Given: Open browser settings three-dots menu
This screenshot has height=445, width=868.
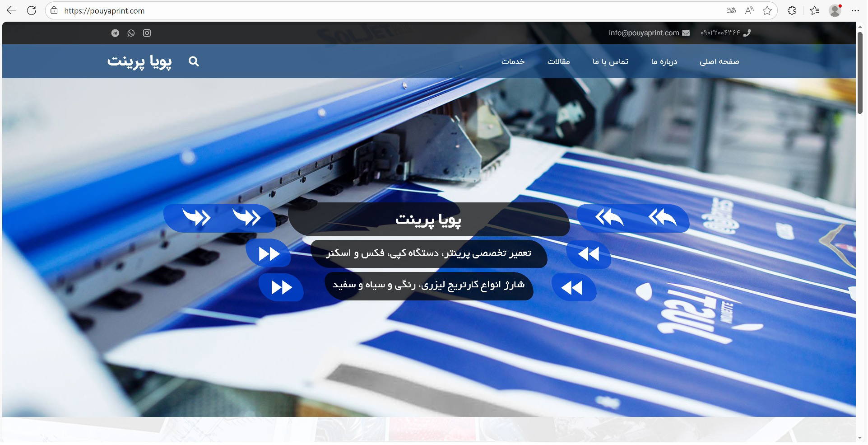Looking at the screenshot, I should point(855,10).
